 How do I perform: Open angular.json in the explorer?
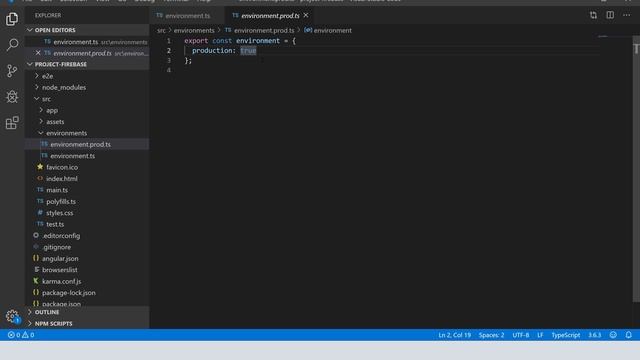[87, 258]
